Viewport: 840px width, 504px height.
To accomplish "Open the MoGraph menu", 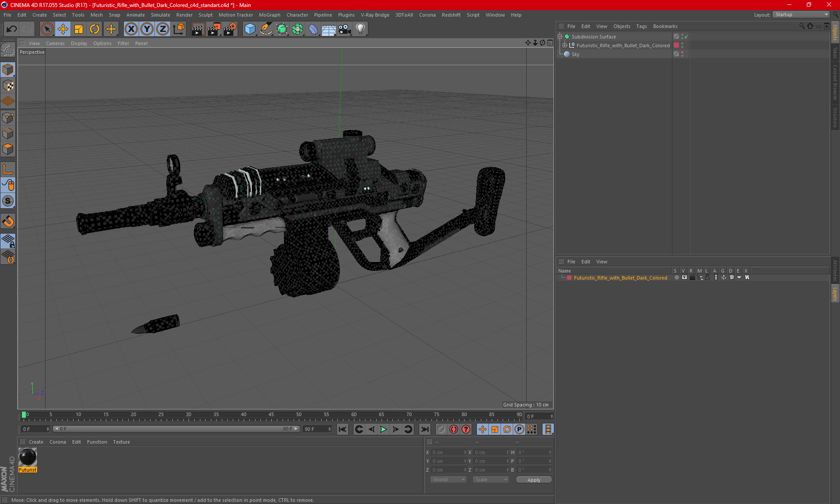I will 269,15.
